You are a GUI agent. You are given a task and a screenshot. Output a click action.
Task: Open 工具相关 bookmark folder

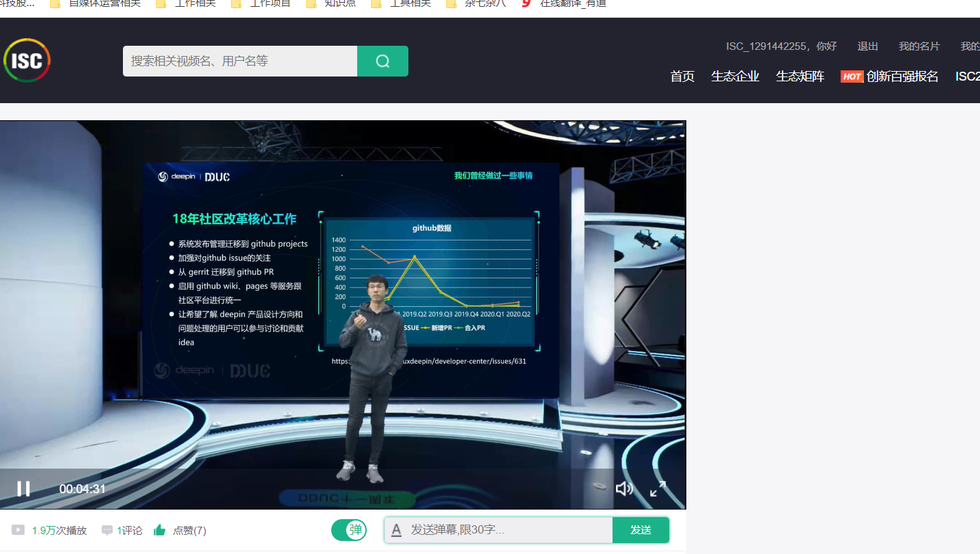pos(402,4)
